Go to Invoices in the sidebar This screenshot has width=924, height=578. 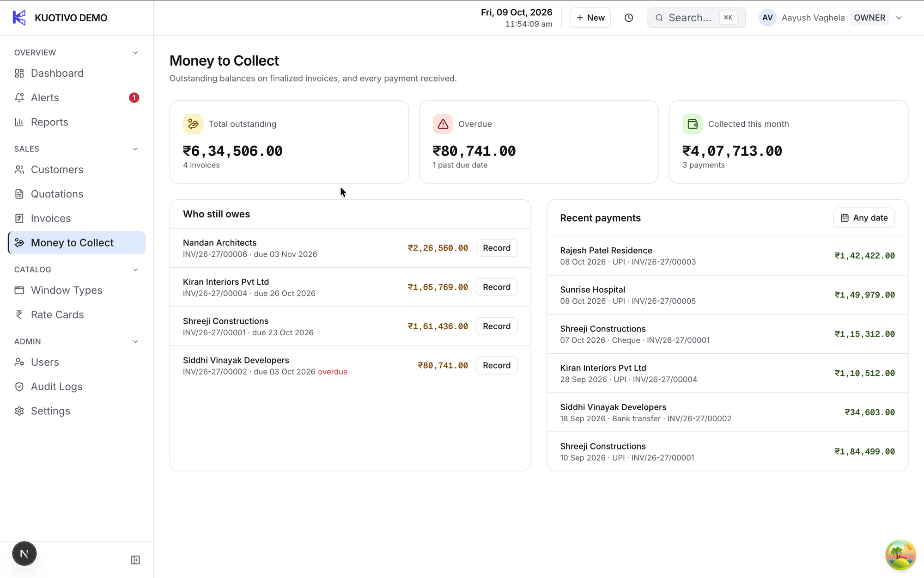click(77, 218)
